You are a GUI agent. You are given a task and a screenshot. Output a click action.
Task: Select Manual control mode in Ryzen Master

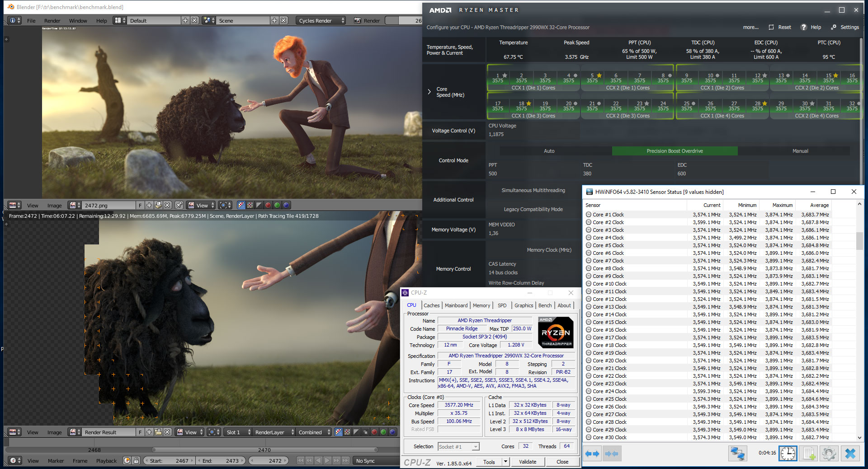800,151
